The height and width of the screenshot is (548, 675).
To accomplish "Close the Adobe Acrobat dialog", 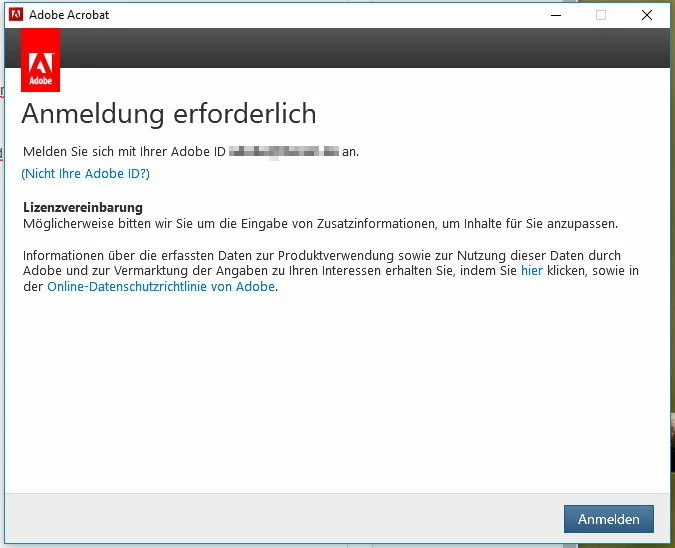I will pos(647,15).
